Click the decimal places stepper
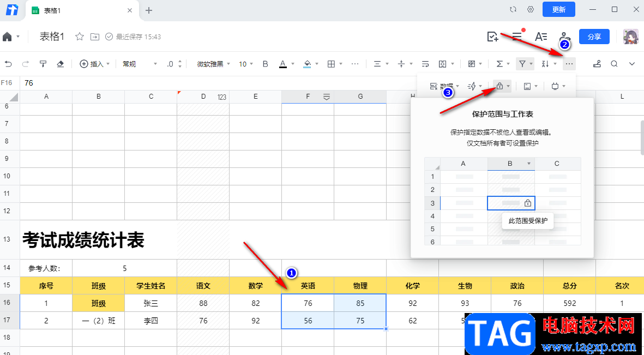644x355 pixels. (x=179, y=64)
